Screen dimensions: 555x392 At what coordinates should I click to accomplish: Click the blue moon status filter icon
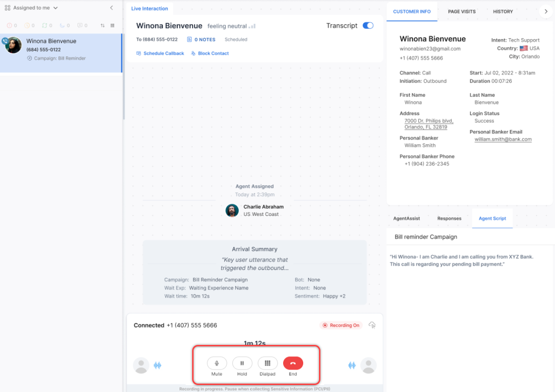click(x=62, y=26)
